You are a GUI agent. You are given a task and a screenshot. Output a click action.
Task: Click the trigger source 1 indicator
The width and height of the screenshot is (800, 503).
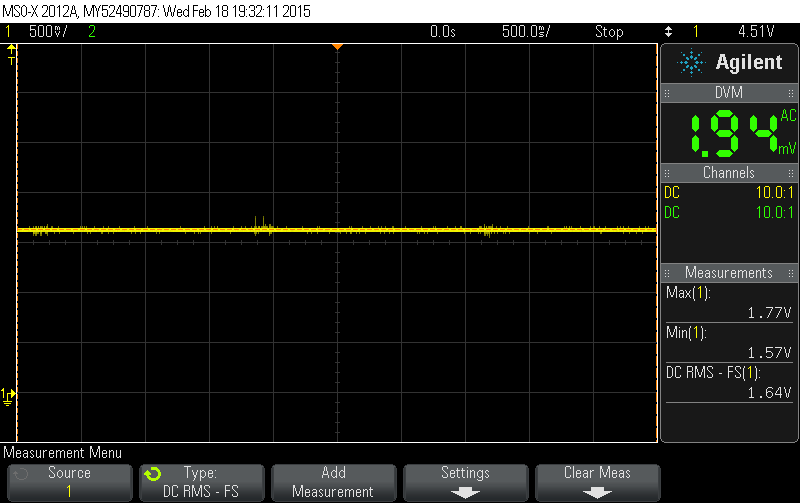[695, 32]
